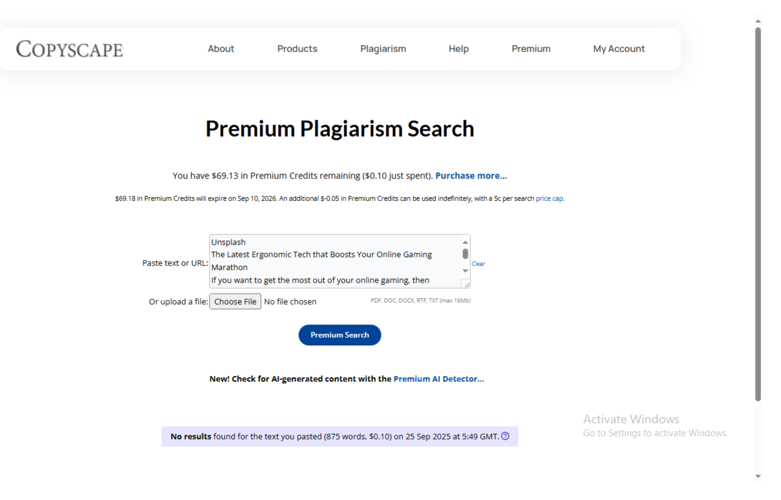Click the text area resize handle

(465, 283)
